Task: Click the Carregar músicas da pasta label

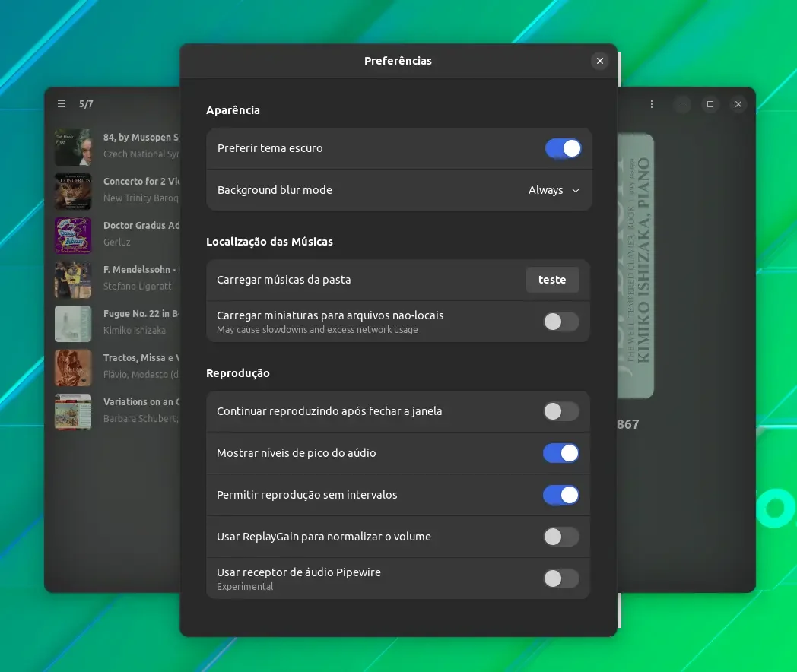Action: tap(284, 280)
